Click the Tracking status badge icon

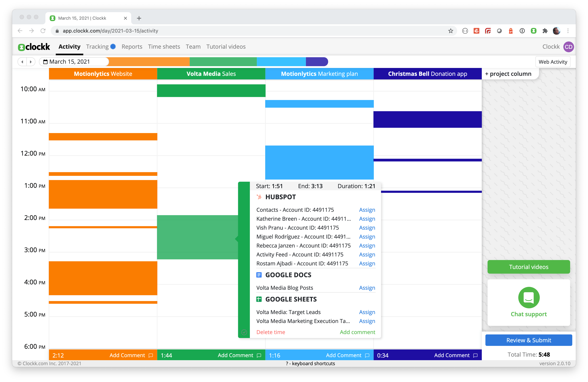coord(113,46)
